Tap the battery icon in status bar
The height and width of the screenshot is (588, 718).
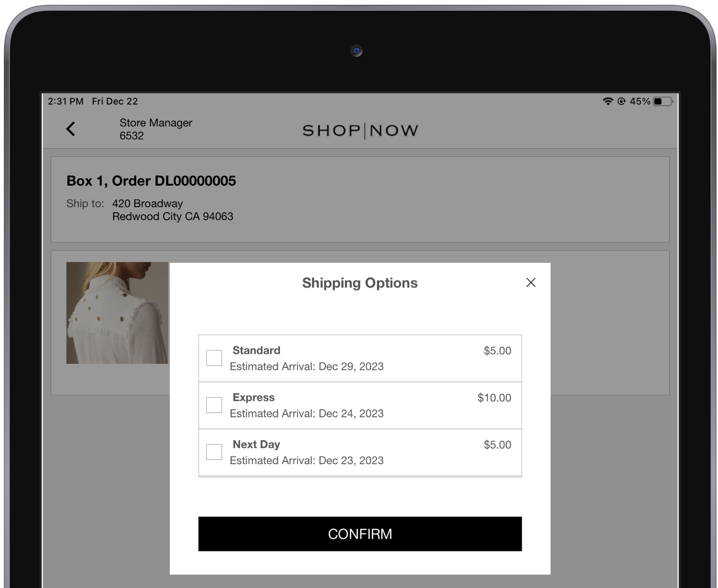pos(663,101)
